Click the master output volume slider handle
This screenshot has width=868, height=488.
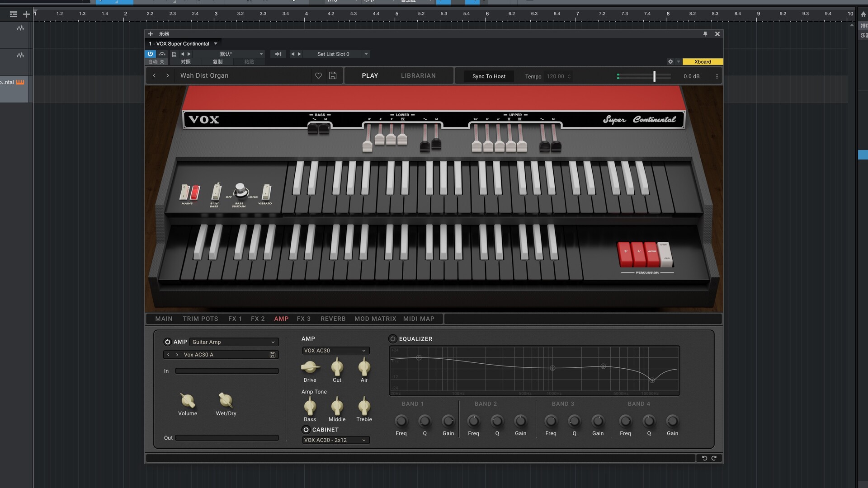654,76
